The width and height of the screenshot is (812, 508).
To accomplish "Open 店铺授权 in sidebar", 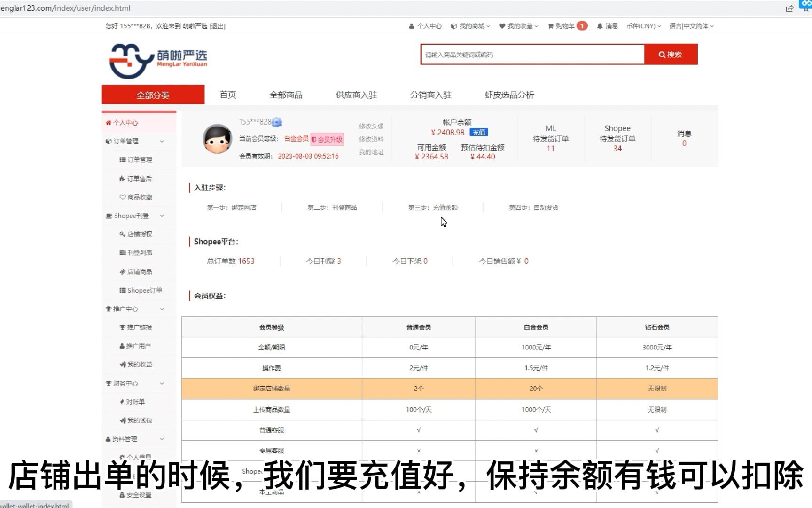I will 136,234.
